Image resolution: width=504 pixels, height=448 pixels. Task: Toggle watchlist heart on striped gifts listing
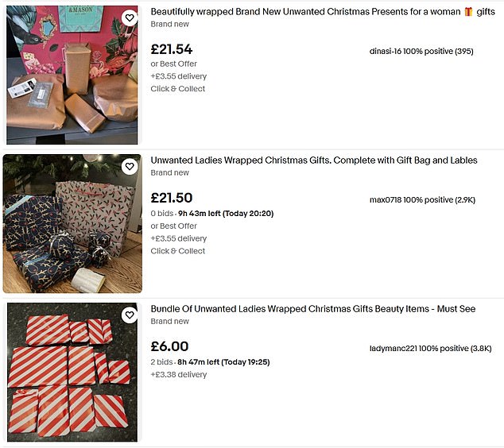pyautogui.click(x=130, y=315)
